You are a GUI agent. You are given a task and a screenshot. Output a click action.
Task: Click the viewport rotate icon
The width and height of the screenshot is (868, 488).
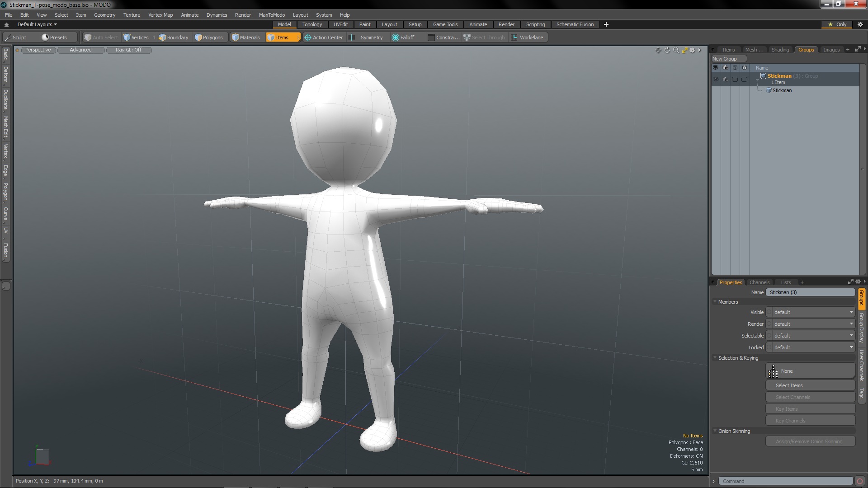pyautogui.click(x=667, y=50)
